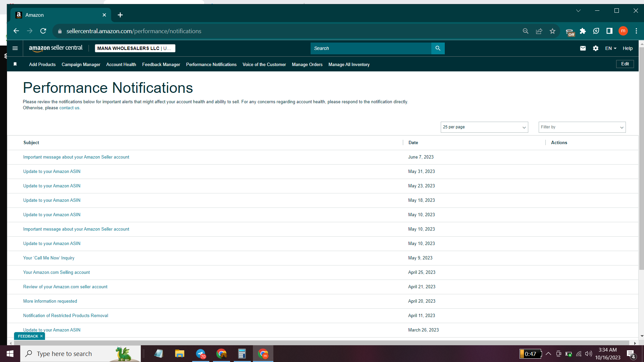Click the Subject column header
The width and height of the screenshot is (644, 362).
tap(31, 143)
